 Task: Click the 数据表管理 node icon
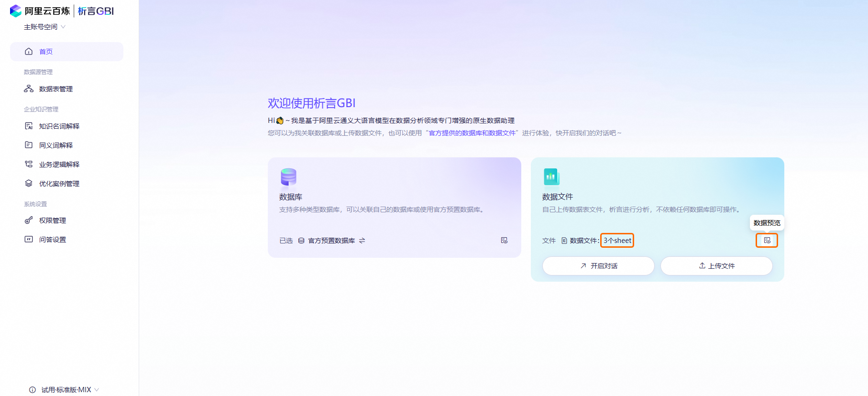29,88
